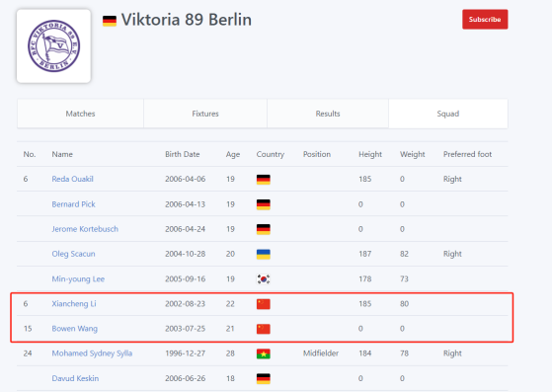Click the German flag in Davud Keskin row
This screenshot has height=392, width=553.
(264, 378)
